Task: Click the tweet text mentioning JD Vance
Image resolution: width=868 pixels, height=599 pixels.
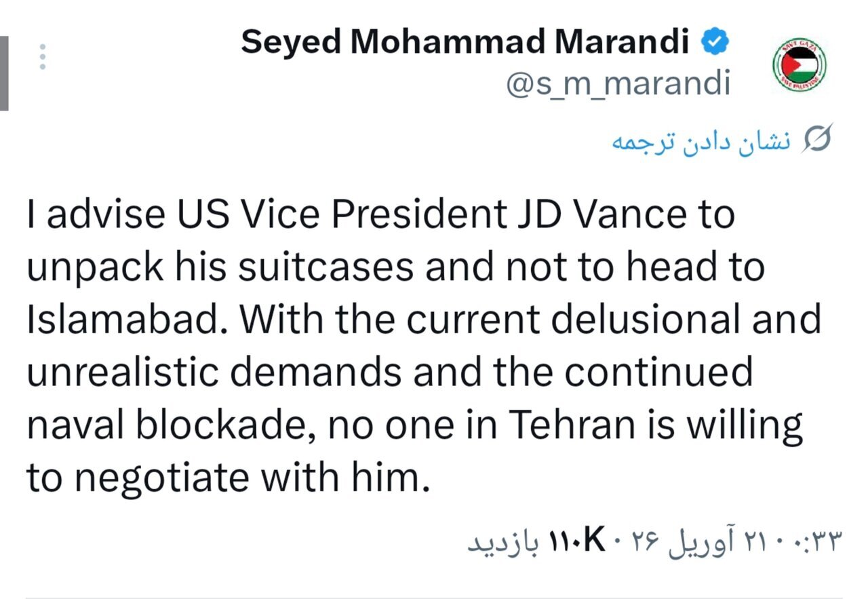Action: click(380, 214)
